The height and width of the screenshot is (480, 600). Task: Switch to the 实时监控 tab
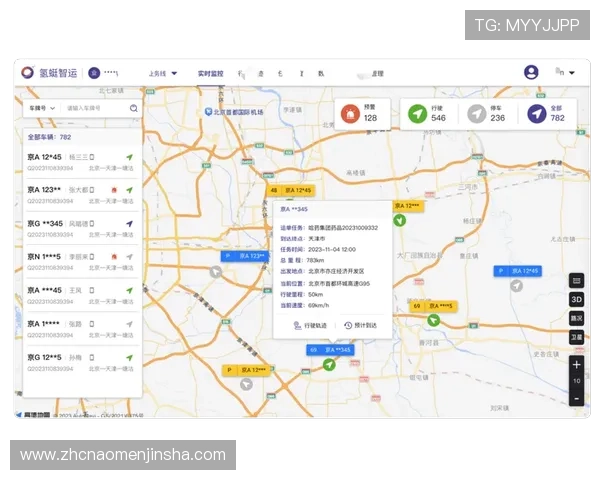[x=211, y=73]
